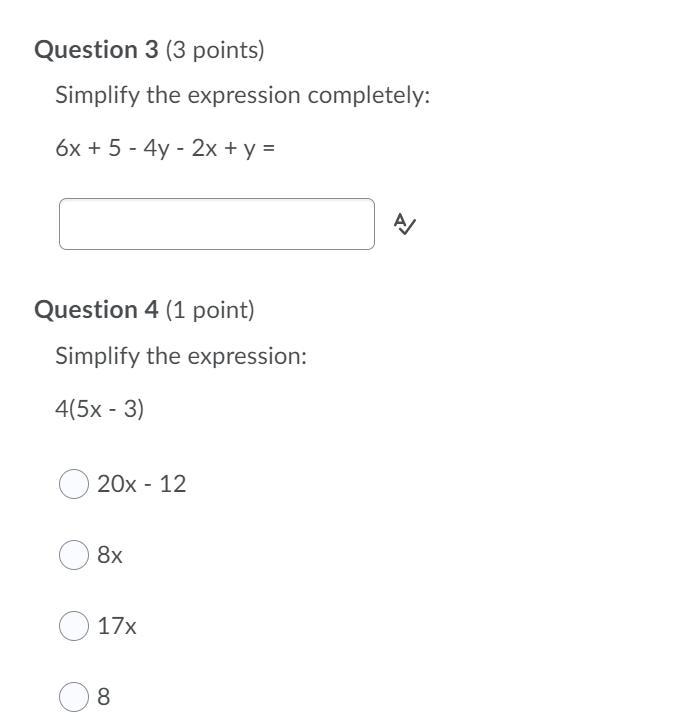Click the Question 4 heading

tap(96, 309)
